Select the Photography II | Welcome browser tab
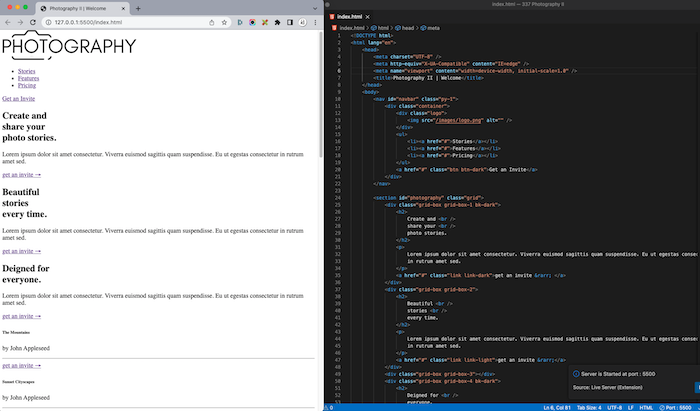This screenshot has width=700, height=411. (83, 8)
